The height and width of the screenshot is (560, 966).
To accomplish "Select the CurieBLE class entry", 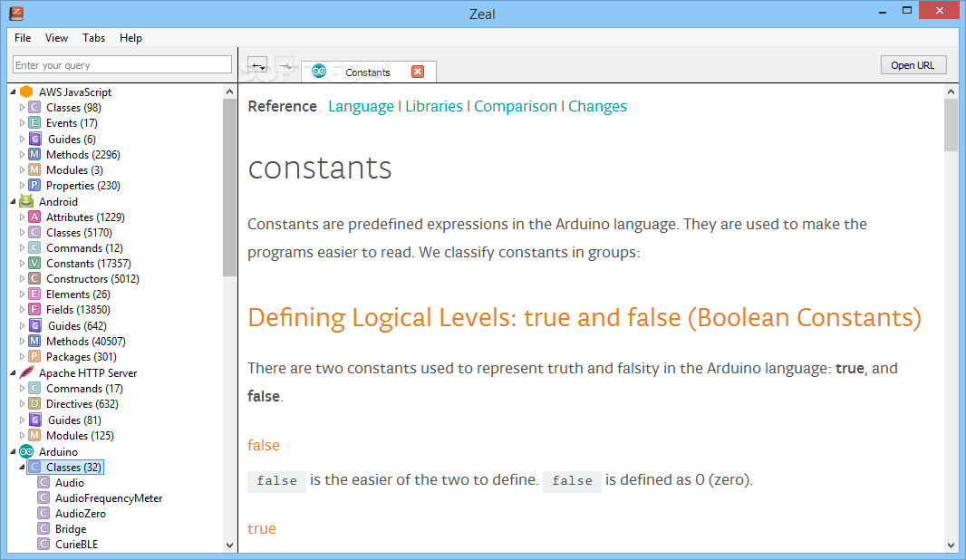I will pos(76,544).
